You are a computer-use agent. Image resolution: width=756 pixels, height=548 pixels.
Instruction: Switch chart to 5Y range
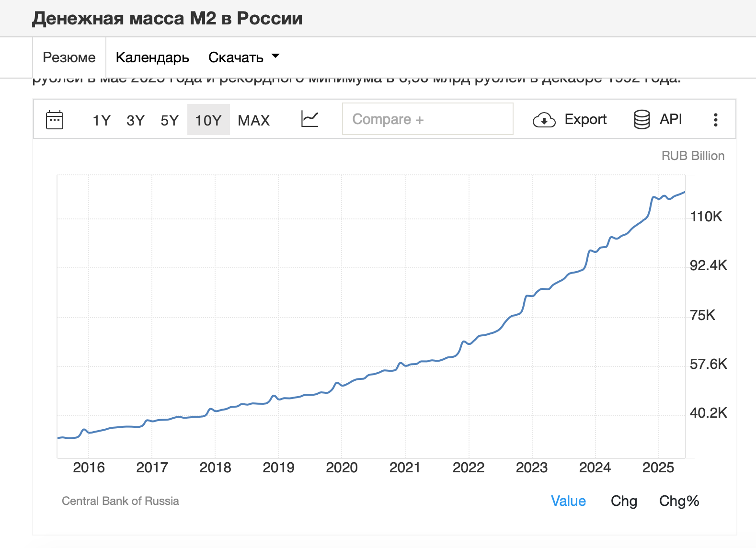coord(170,120)
